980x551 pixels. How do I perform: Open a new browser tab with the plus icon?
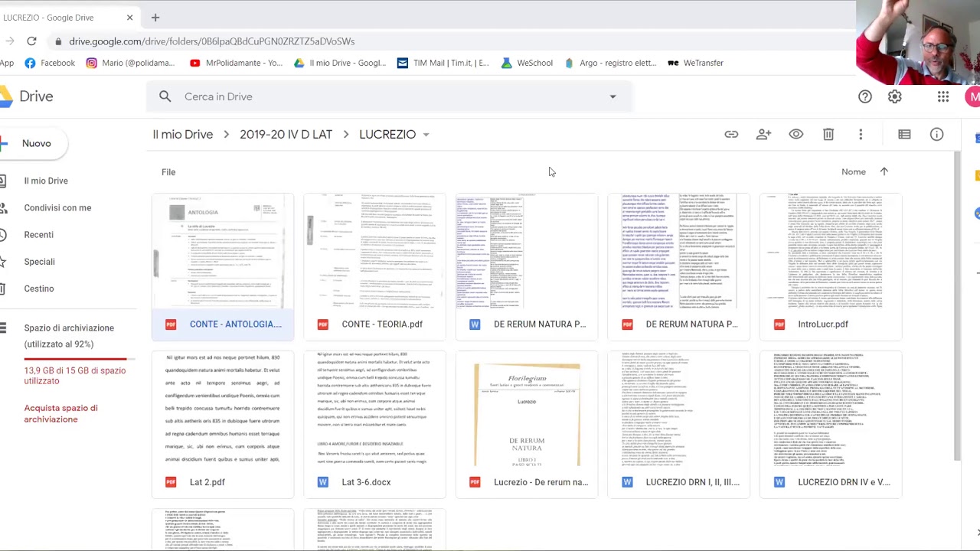(155, 17)
